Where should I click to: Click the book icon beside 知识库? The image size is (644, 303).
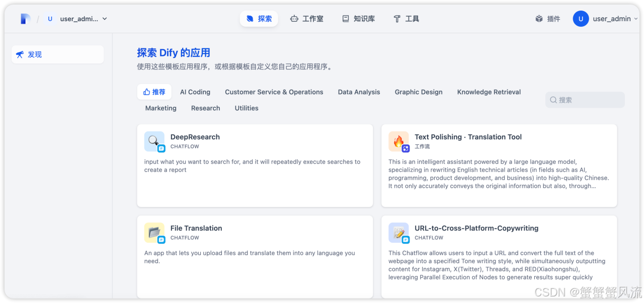[x=346, y=19]
